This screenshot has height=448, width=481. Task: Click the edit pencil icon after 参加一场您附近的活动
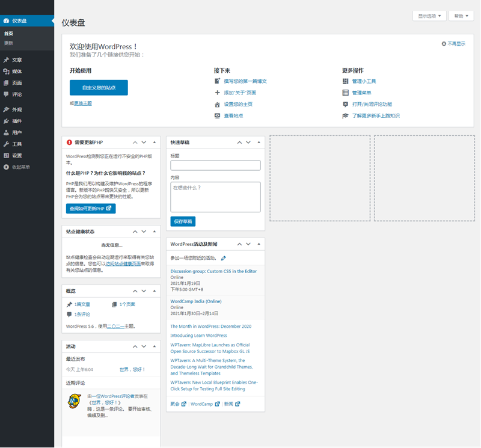[x=223, y=257]
